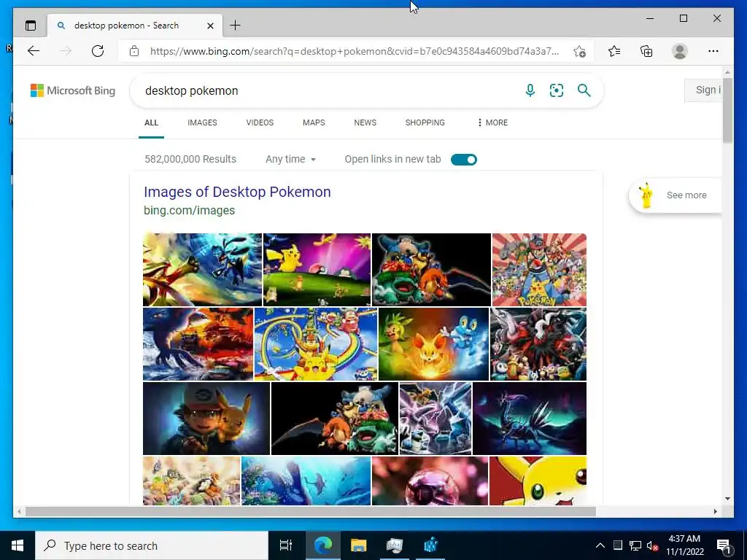
Task: Click the vertical page scrollbar thumb
Action: tap(727, 111)
